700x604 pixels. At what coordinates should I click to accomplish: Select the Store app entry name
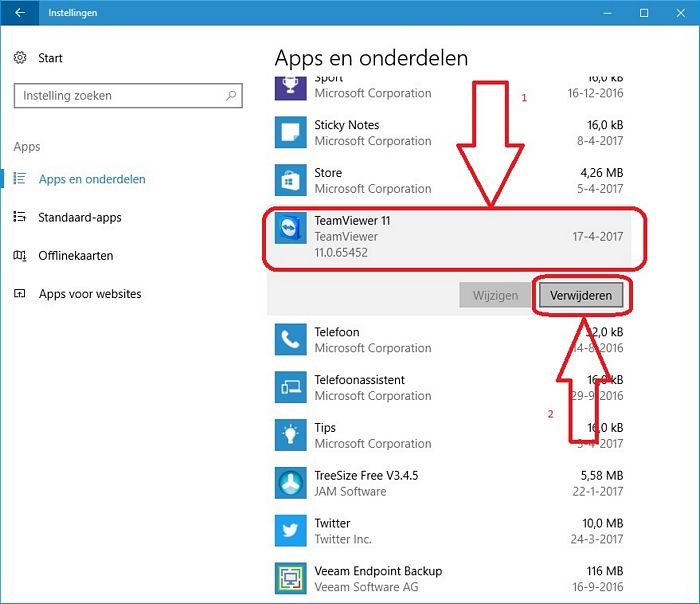coord(328,173)
